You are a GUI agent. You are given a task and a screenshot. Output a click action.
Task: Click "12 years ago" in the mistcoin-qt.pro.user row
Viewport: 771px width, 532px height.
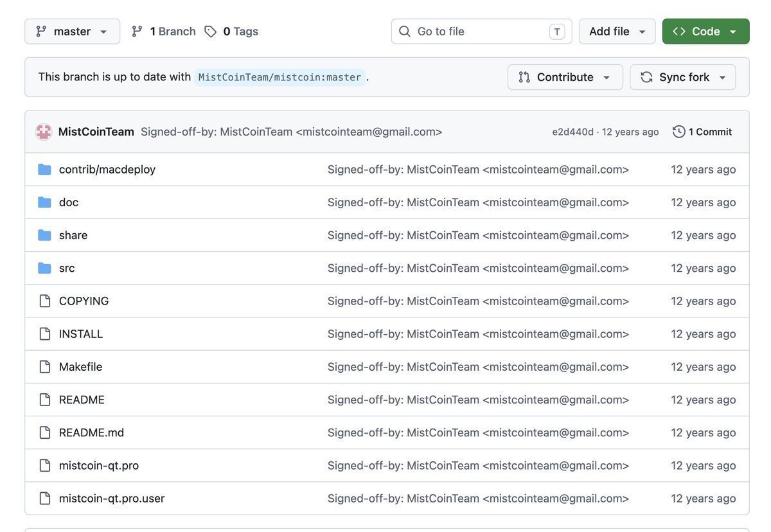[x=704, y=499]
